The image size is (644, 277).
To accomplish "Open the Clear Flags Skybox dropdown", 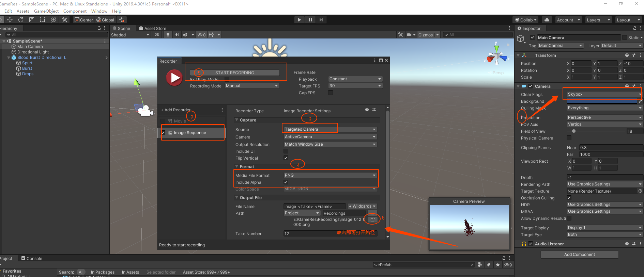I will point(604,94).
